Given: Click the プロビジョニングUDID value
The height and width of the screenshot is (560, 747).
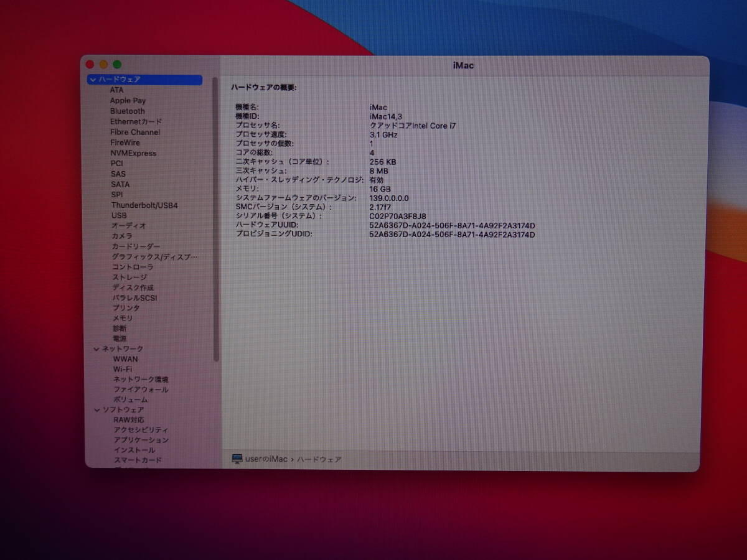Looking at the screenshot, I should point(452,235).
